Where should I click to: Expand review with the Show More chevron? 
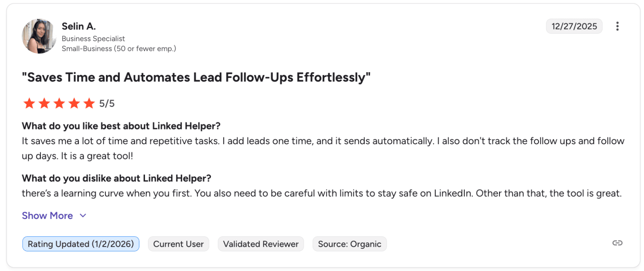83,216
